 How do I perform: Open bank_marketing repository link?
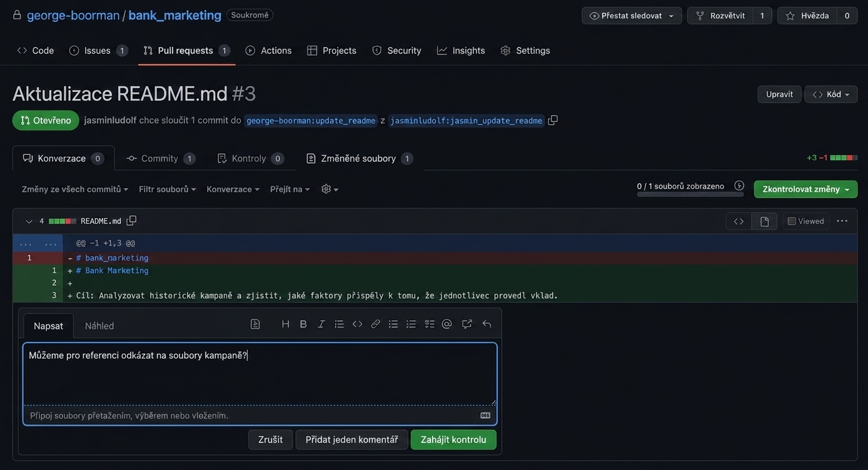(x=174, y=15)
